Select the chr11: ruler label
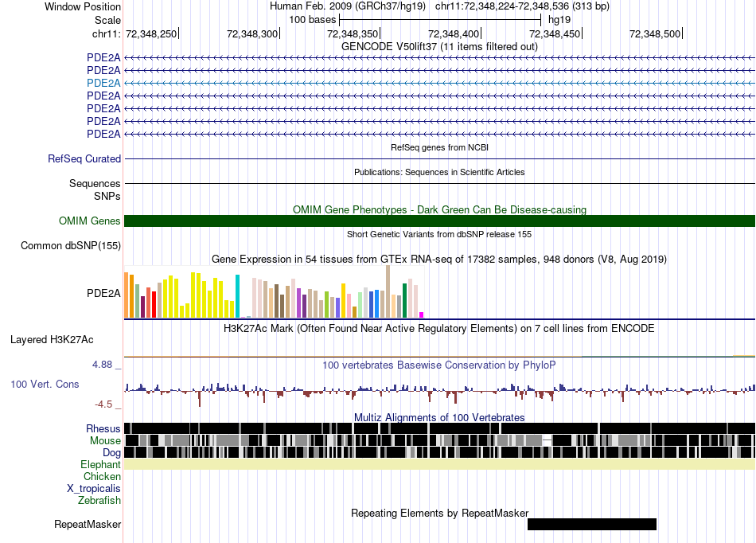This screenshot has width=756, height=543. [x=106, y=33]
